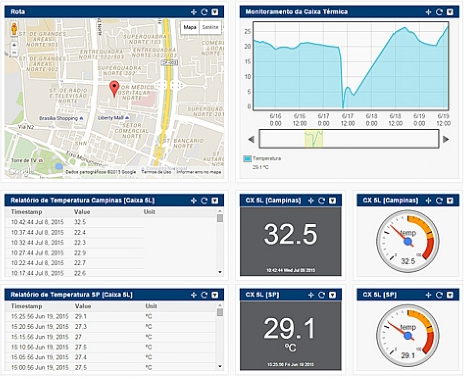This screenshot has width=465, height=379.
Task: Open the Rota panel dropdown menu
Action: pyautogui.click(x=215, y=12)
